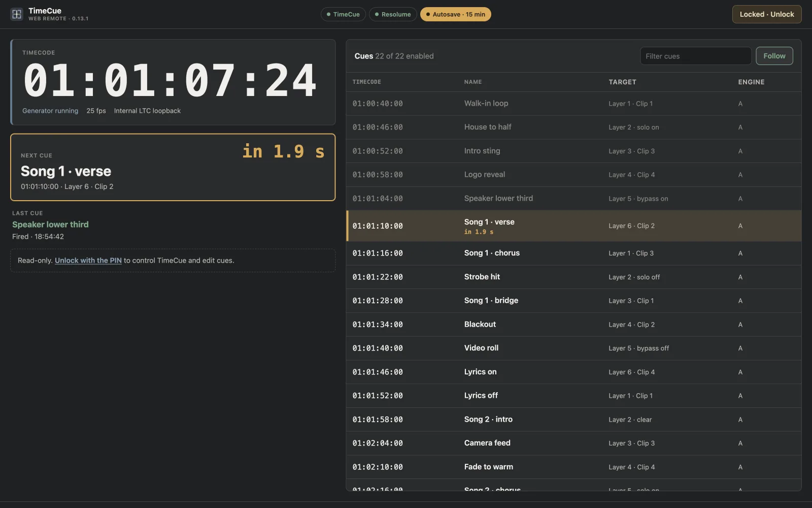The height and width of the screenshot is (508, 812).
Task: Select the Video roll cue
Action: point(573,348)
